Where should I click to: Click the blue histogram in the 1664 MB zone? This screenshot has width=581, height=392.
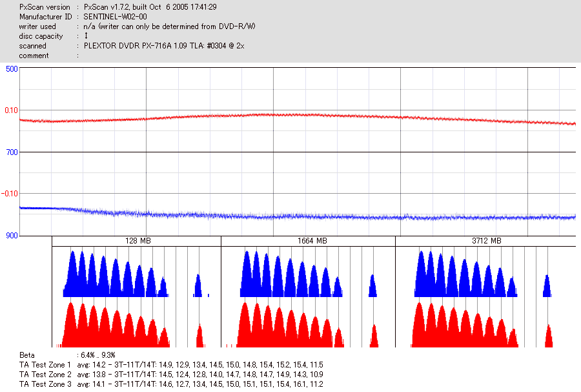click(291, 282)
